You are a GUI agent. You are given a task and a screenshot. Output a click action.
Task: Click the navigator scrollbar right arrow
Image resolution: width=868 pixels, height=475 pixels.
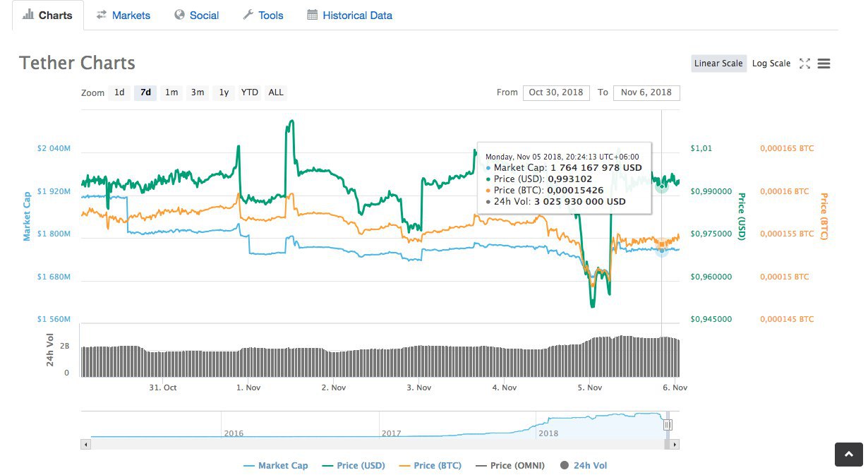675,445
